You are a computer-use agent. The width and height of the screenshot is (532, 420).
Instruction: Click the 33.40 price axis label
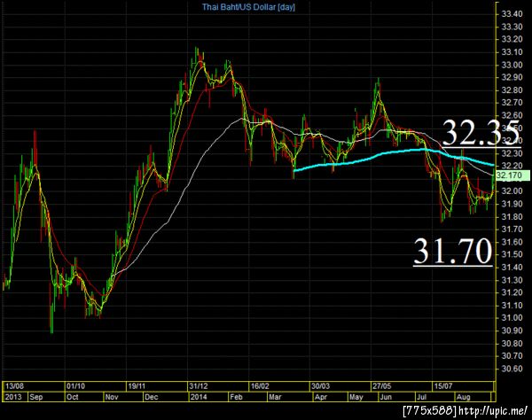512,14
